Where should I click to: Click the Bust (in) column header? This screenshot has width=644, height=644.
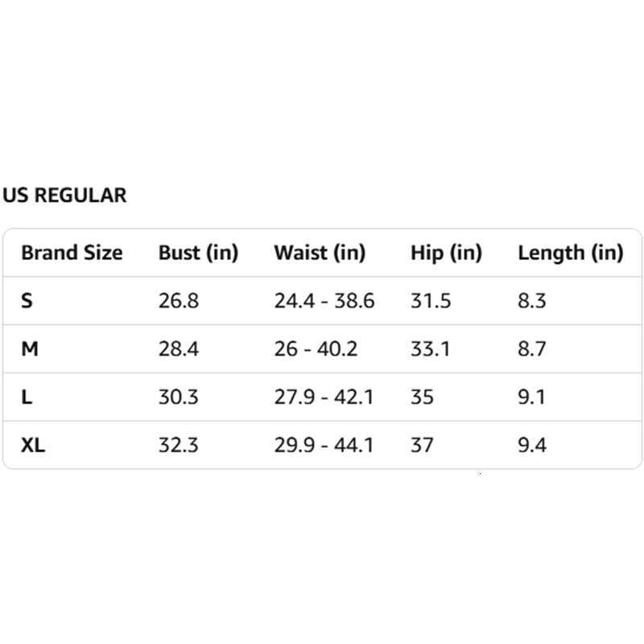tap(198, 253)
